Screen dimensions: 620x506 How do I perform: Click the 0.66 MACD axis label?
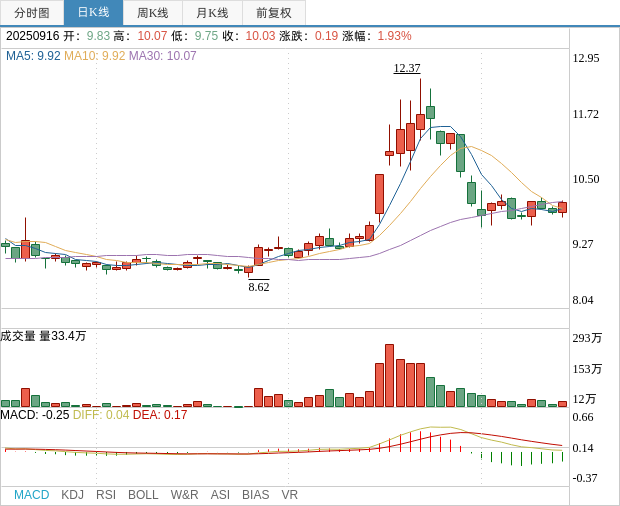click(x=583, y=417)
